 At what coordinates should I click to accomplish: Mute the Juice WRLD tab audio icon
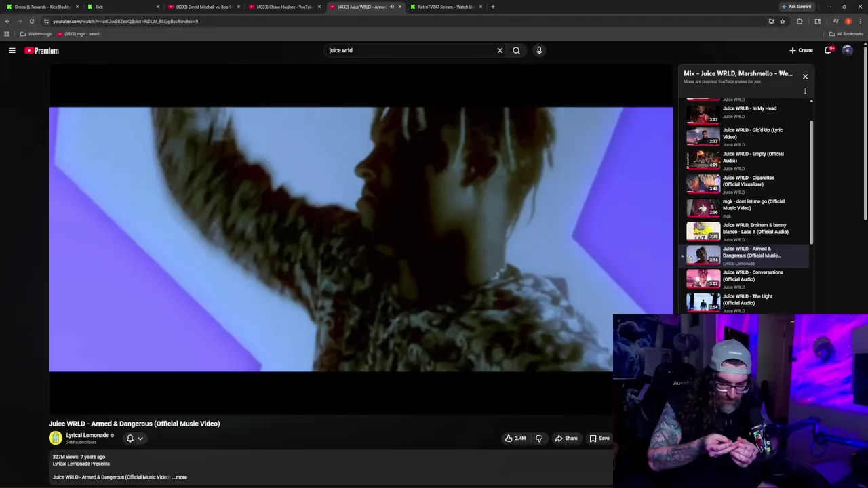(x=391, y=7)
